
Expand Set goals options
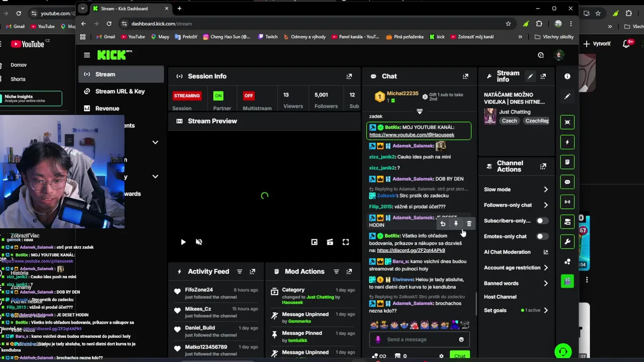tap(546, 310)
